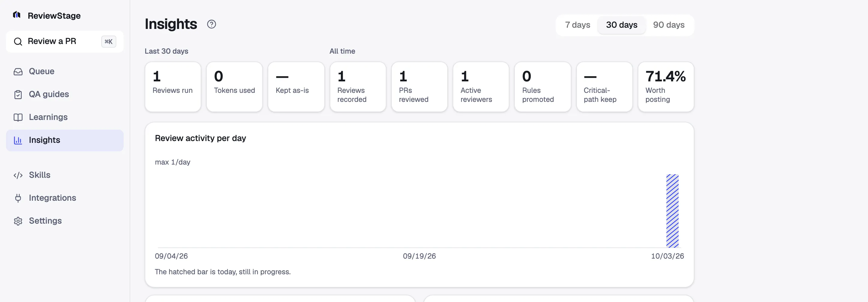Click the 09/19/26 axis date

click(x=419, y=256)
